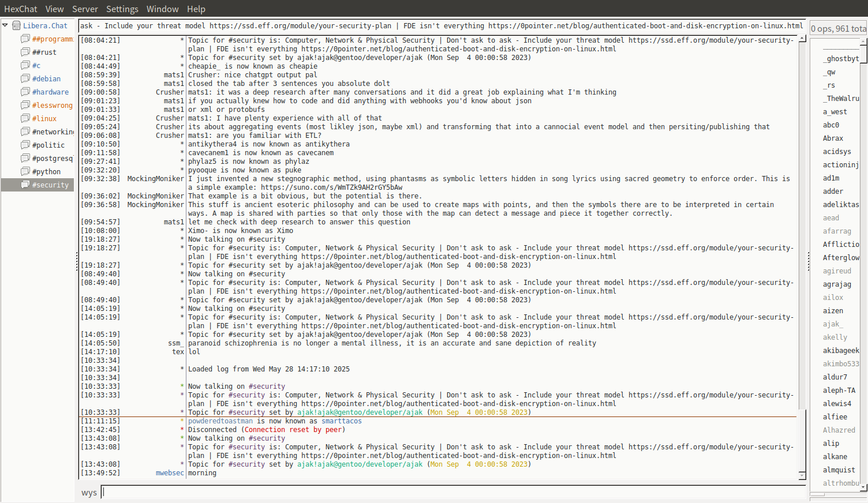Select user almquist in the user list
Image resolution: width=868 pixels, height=503 pixels.
[x=839, y=470]
